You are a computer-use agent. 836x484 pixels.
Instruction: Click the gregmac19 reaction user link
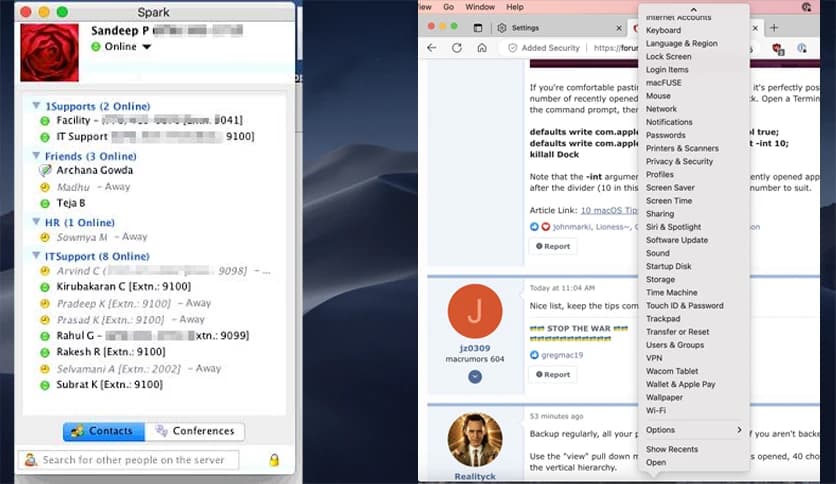pyautogui.click(x=562, y=355)
